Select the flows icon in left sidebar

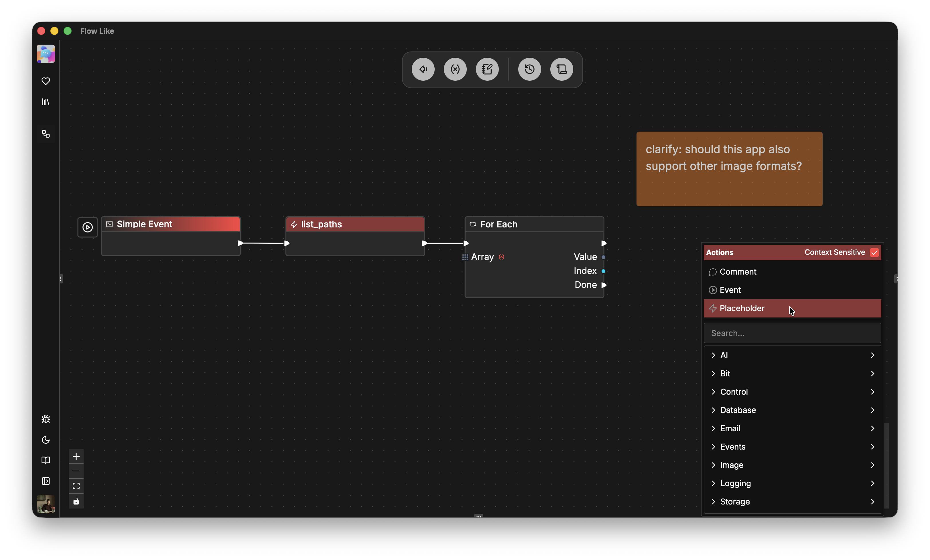click(x=45, y=134)
